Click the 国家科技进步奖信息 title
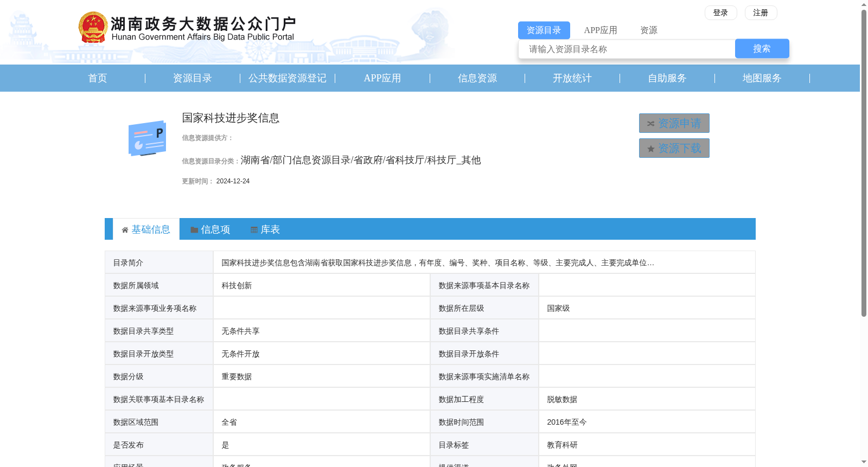This screenshot has width=868, height=467. click(x=231, y=118)
